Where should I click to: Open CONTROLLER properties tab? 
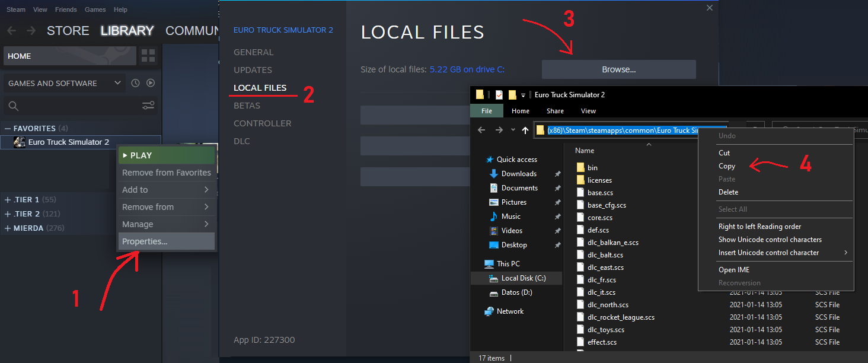[263, 123]
